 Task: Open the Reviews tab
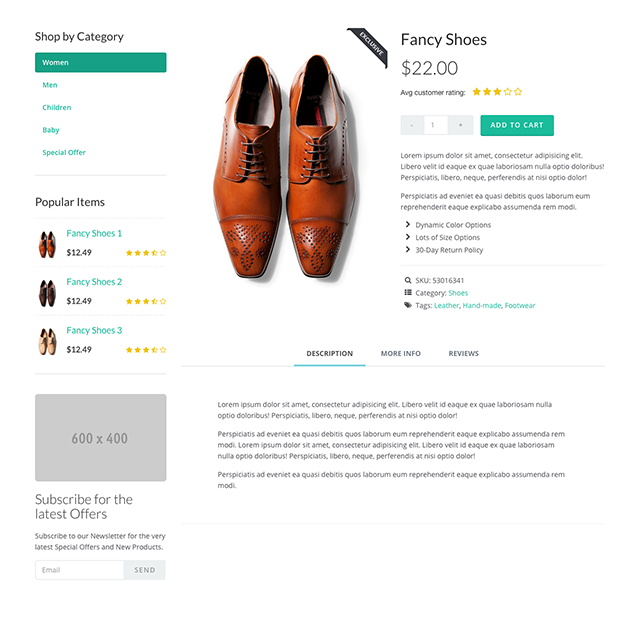463,353
